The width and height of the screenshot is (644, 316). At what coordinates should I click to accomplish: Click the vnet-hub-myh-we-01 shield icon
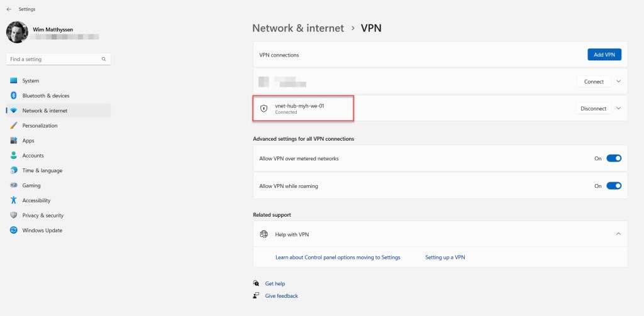tap(264, 109)
